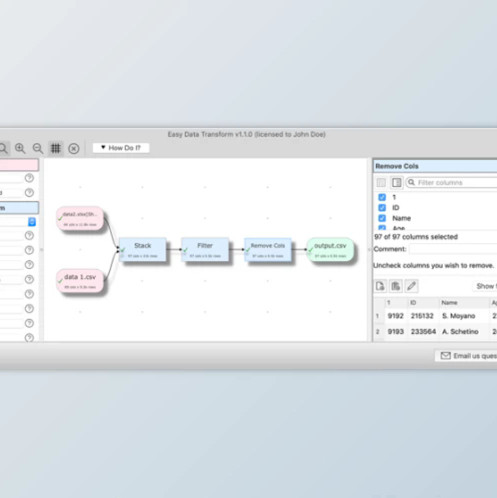497x498 pixels.
Task: Click the Filter columns search field
Action: [451, 183]
